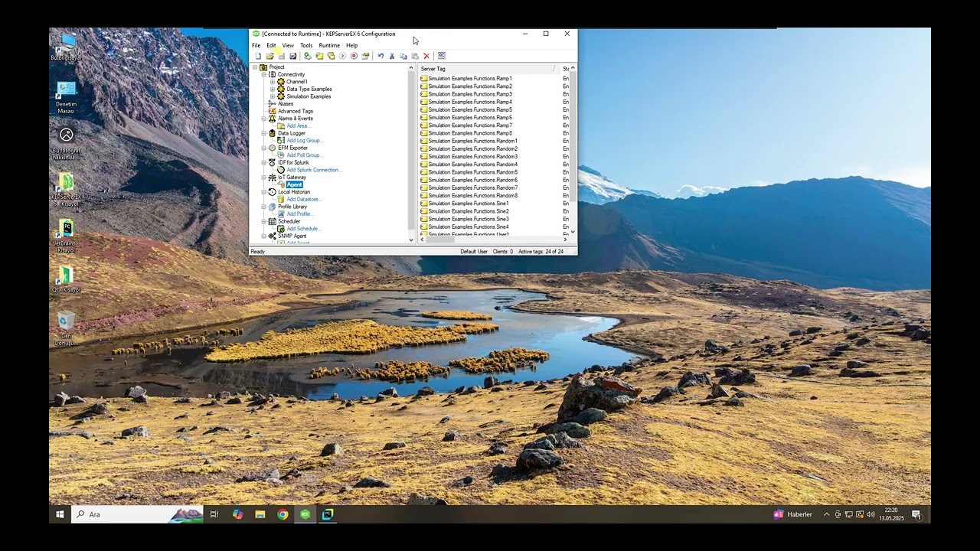Viewport: 980px width, 551px height.
Task: Click the Add Schedule... link
Action: click(x=304, y=229)
